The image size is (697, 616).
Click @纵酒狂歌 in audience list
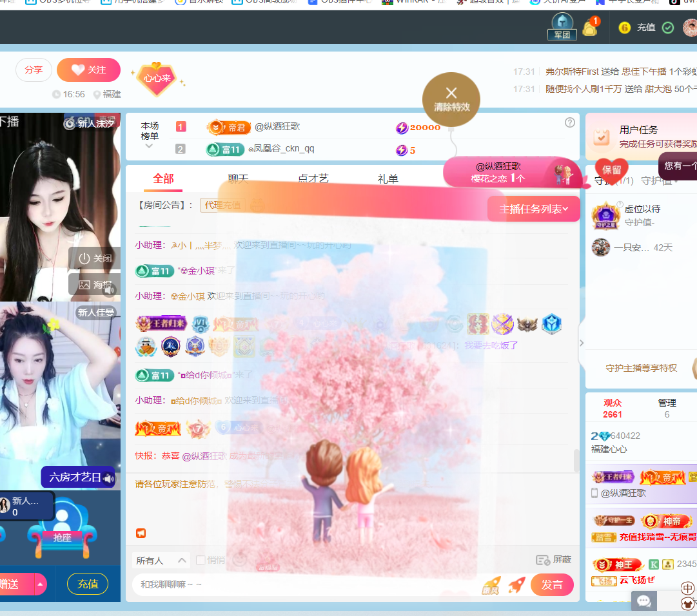[x=623, y=493]
